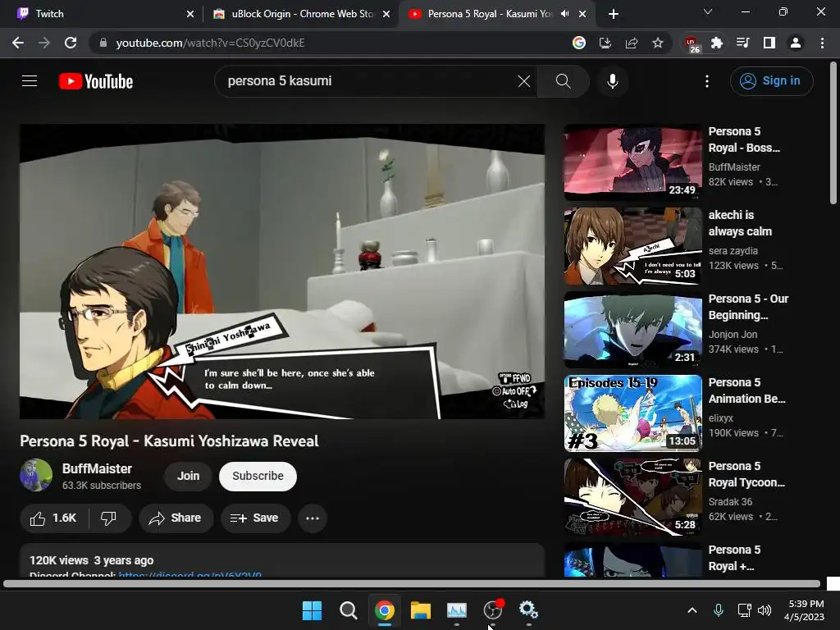The image size is (840, 630).
Task: Dislike the video with the thumbs-down
Action: click(109, 518)
